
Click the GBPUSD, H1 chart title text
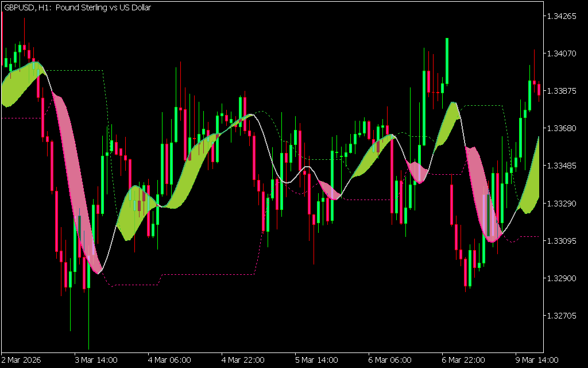tap(77, 7)
